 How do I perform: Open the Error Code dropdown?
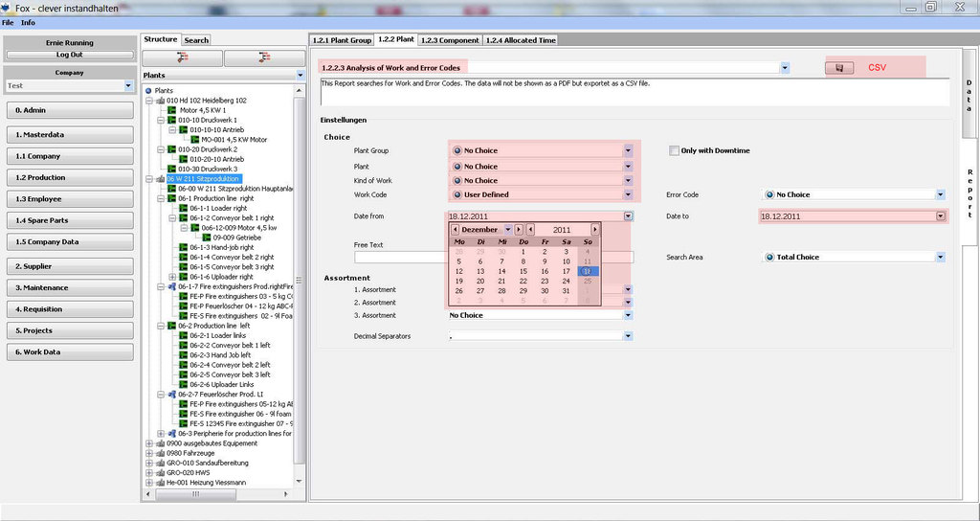click(x=941, y=194)
